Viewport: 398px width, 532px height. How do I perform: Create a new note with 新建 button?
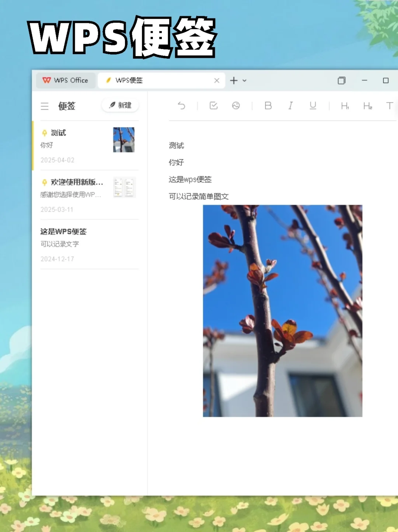(x=120, y=105)
